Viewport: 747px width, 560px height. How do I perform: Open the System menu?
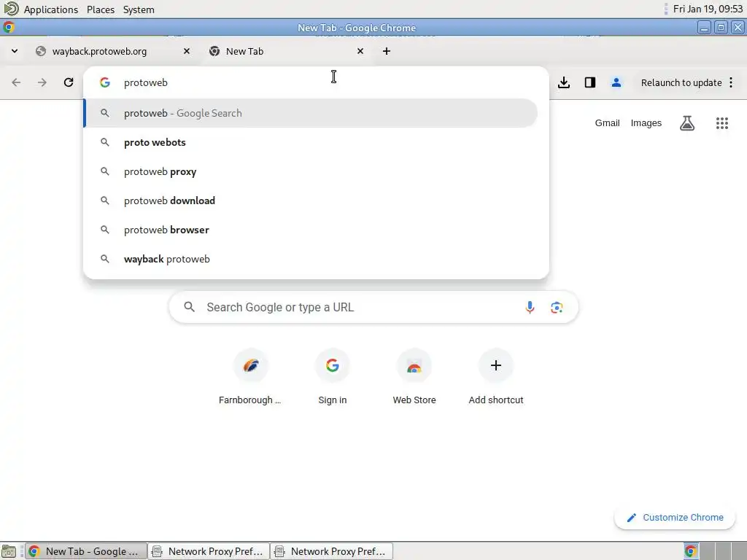pos(139,9)
